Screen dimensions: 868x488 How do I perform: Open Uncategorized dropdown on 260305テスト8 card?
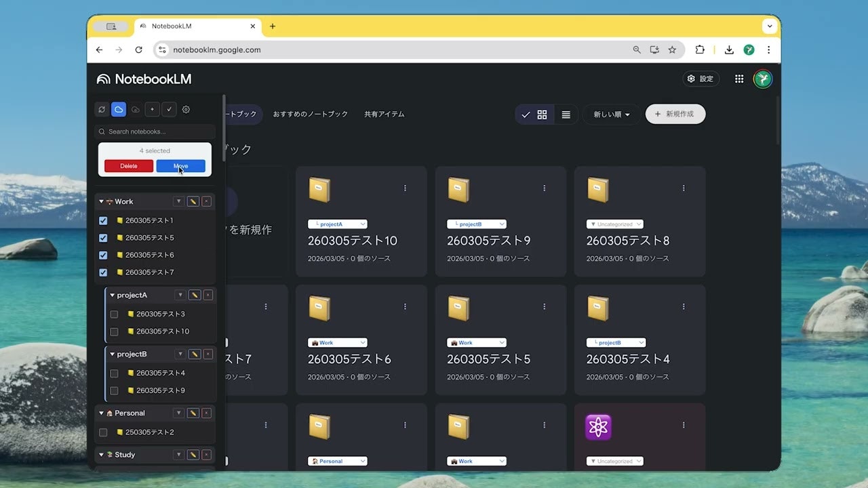click(x=614, y=224)
